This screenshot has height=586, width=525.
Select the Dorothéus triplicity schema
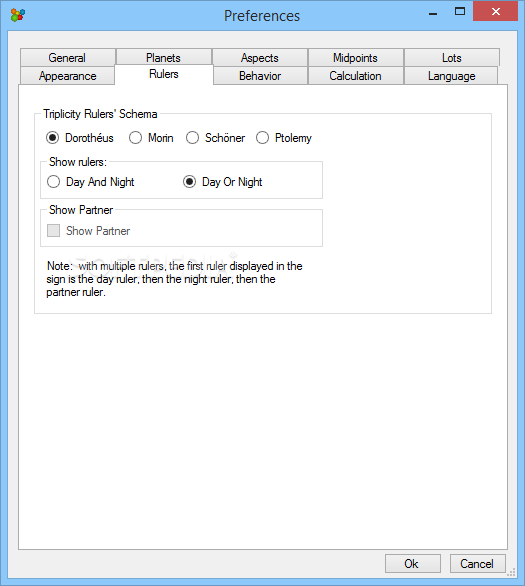[x=80, y=138]
